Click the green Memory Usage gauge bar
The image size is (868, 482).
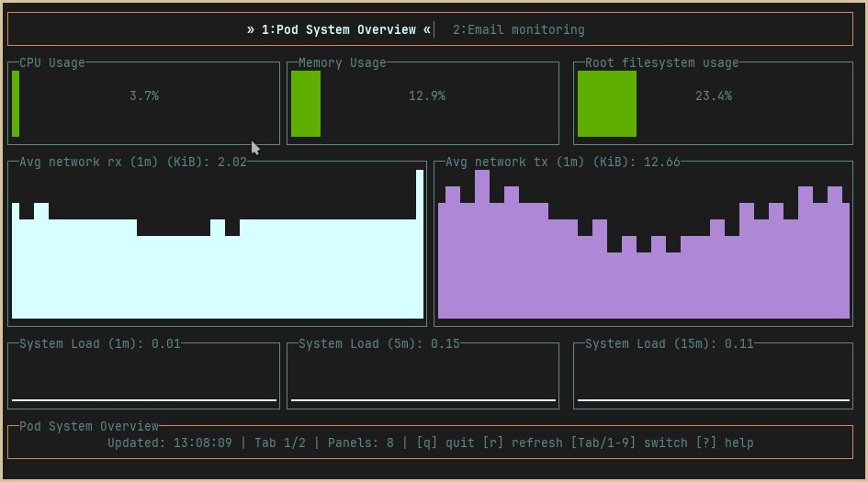coord(306,104)
